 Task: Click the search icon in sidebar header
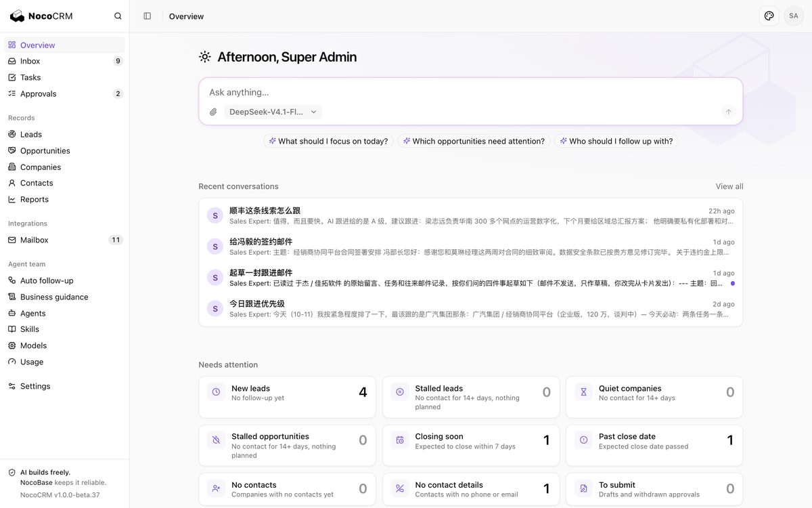pyautogui.click(x=118, y=16)
